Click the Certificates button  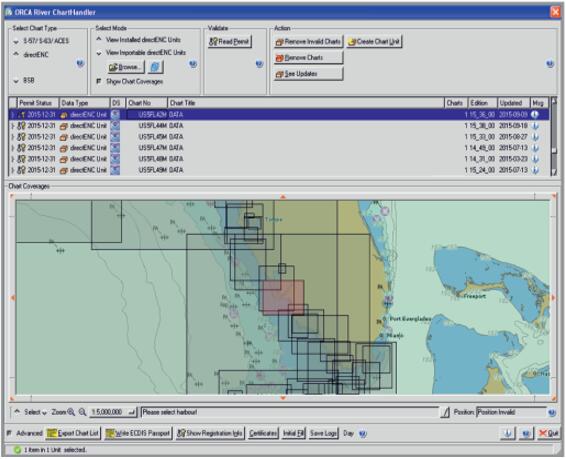tap(263, 433)
